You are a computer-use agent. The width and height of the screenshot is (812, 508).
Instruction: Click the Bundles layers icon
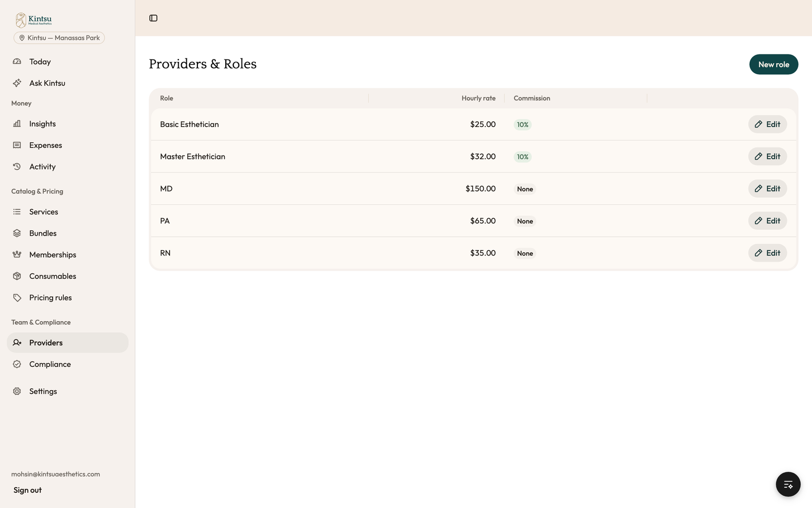point(17,233)
